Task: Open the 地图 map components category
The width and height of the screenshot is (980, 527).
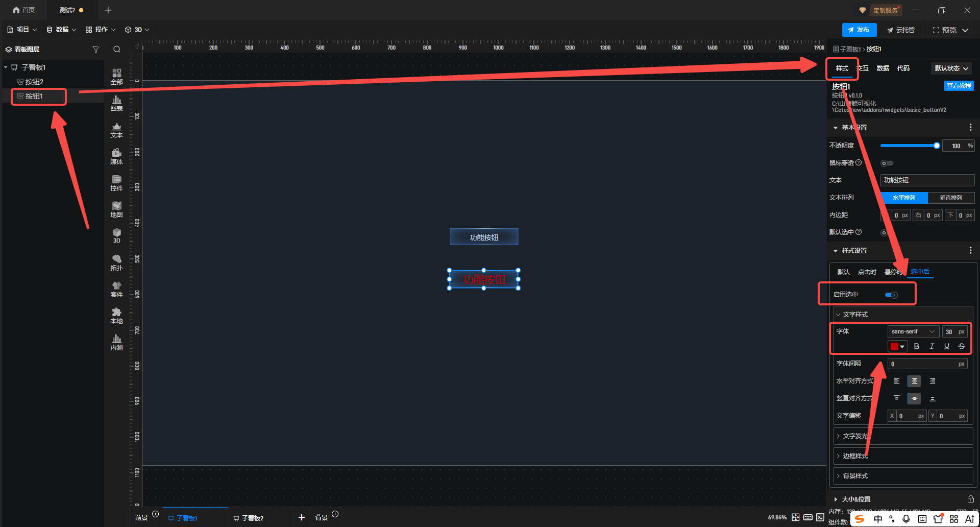Action: [116, 209]
